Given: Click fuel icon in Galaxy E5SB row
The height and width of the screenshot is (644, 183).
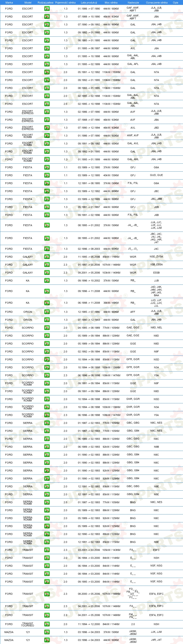Looking at the screenshot, I should click(x=47, y=273).
